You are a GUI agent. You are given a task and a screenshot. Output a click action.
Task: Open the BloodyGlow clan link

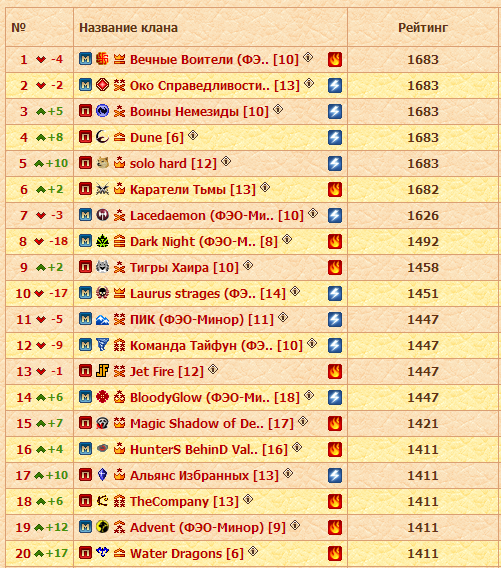(x=215, y=397)
